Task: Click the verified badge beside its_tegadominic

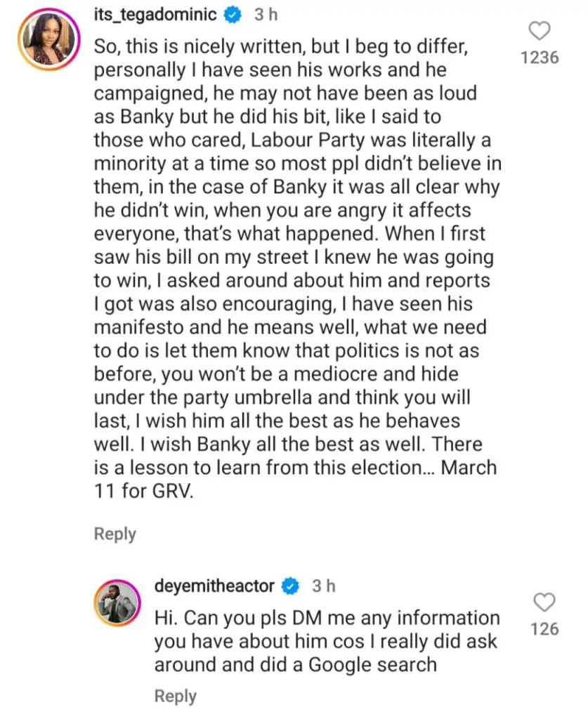Action: point(236,14)
